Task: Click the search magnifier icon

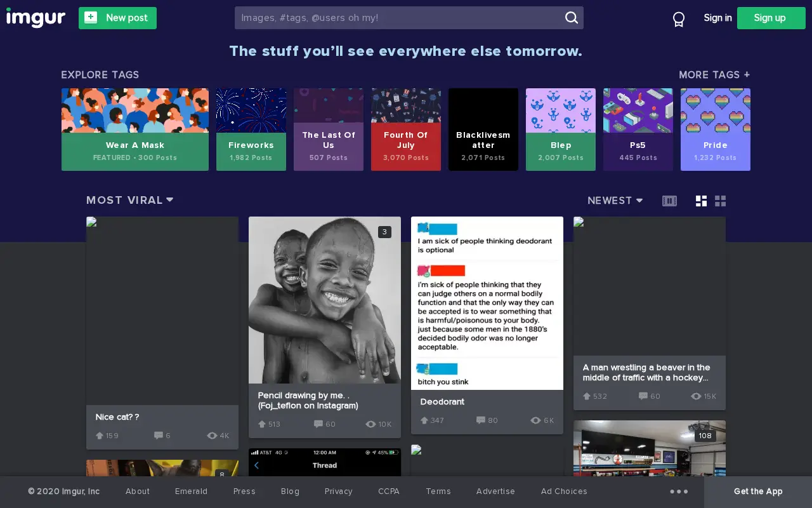Action: 572,18
